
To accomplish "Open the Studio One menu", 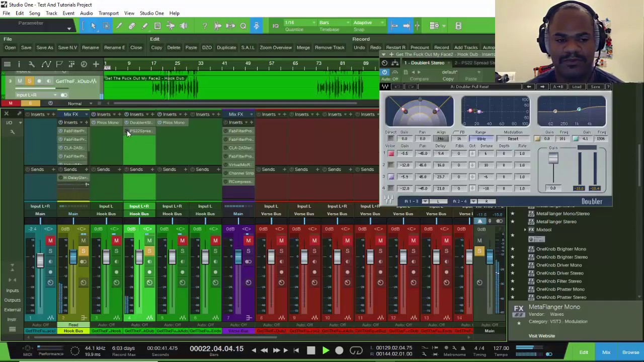I will (151, 13).
